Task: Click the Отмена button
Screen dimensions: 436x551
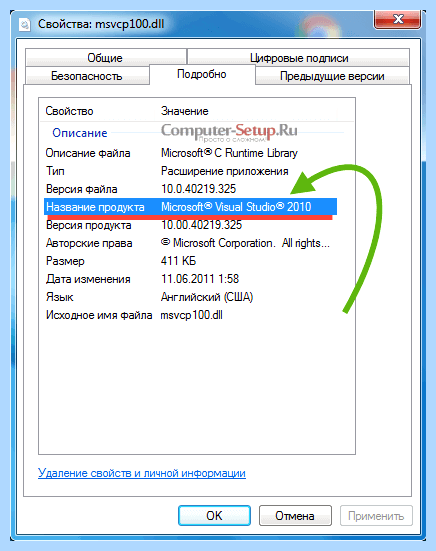Action: [x=295, y=516]
